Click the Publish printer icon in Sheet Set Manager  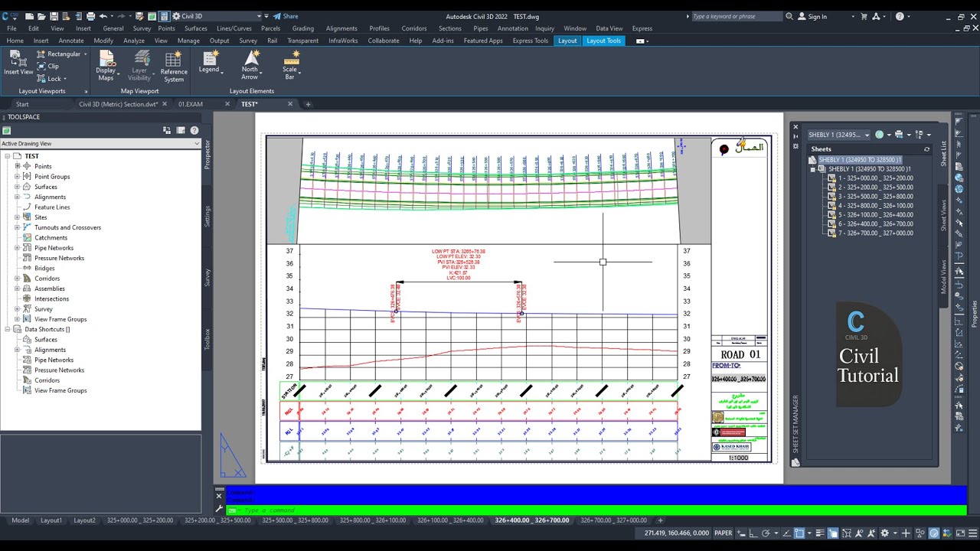pyautogui.click(x=899, y=135)
